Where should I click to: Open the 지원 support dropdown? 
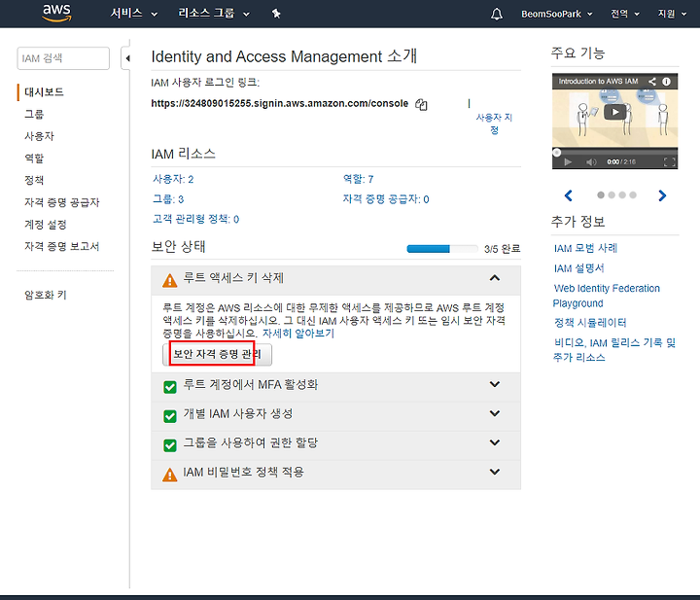[x=672, y=14]
